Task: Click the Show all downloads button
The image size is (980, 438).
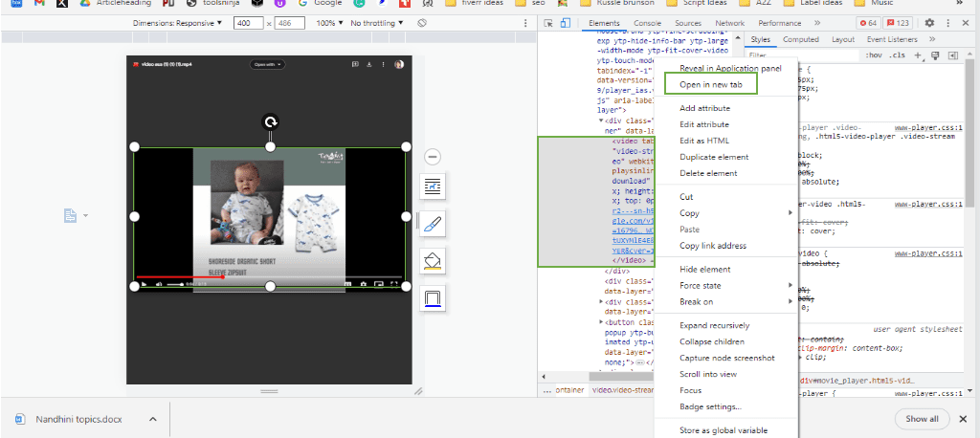Action: click(x=922, y=419)
